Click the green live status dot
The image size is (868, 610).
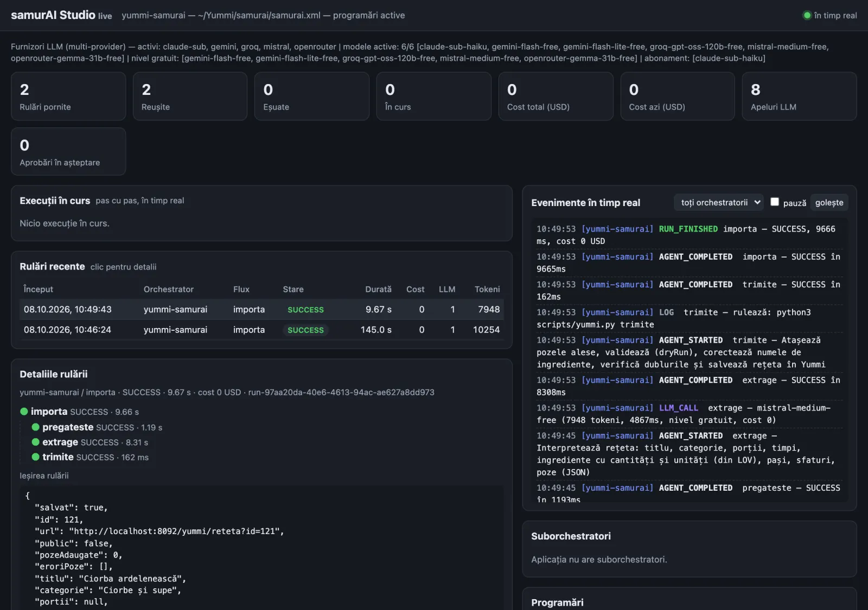click(x=807, y=15)
